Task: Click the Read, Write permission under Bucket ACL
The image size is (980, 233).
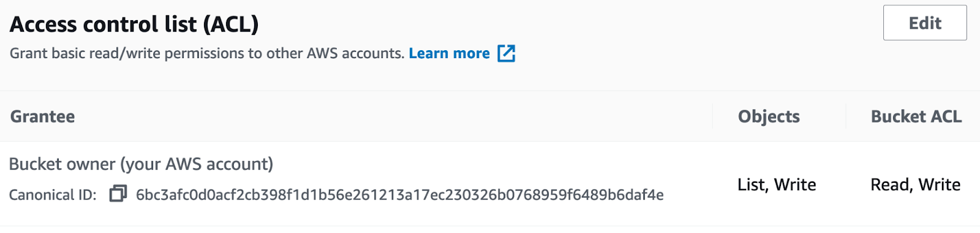Action: pyautogui.click(x=916, y=185)
